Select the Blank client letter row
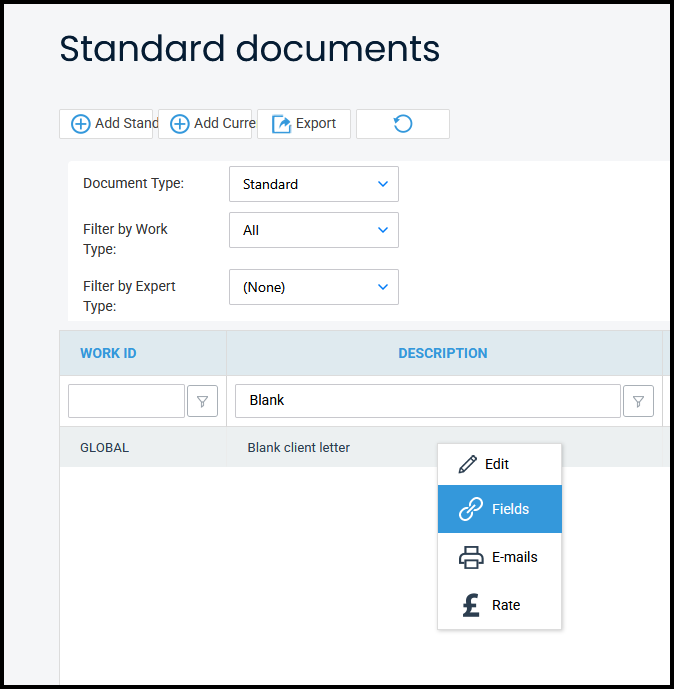The image size is (674, 689). click(x=299, y=448)
